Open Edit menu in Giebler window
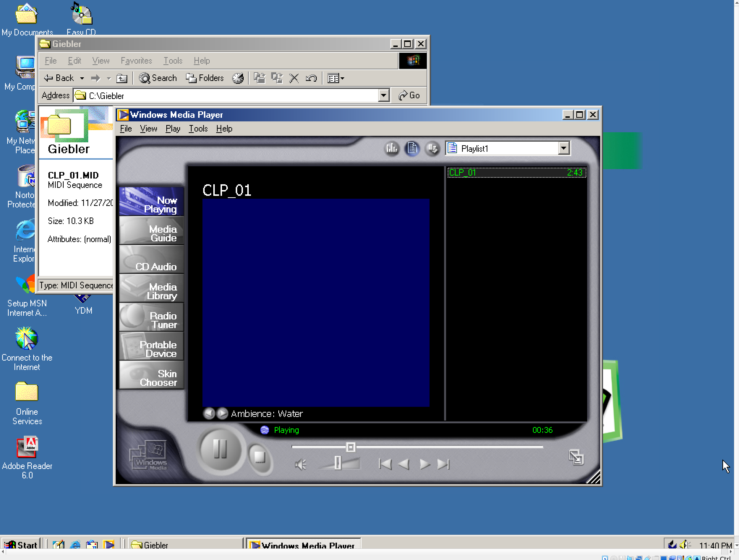Image resolution: width=739 pixels, height=560 pixels. pyautogui.click(x=74, y=61)
